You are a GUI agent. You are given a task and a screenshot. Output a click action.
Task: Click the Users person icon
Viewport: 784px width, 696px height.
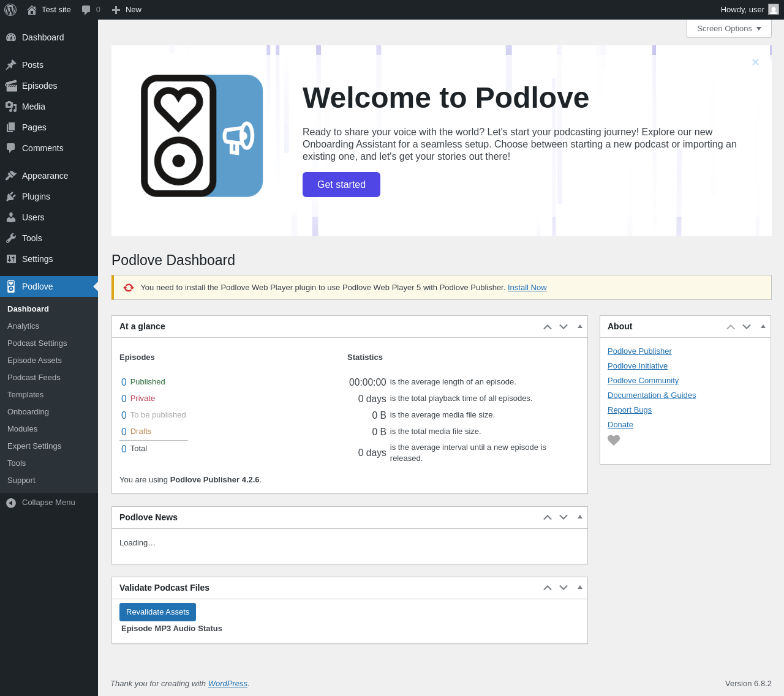pos(11,217)
